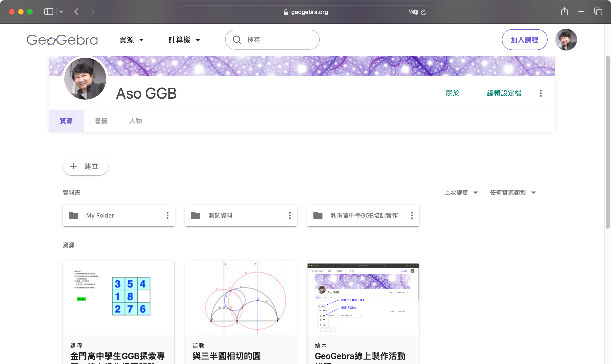611x364 pixels.
Task: Toggle Safari sidebar icon
Action: click(x=48, y=12)
